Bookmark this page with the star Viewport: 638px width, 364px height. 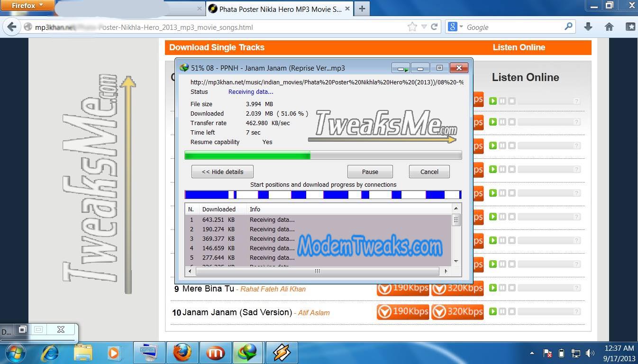pos(412,27)
